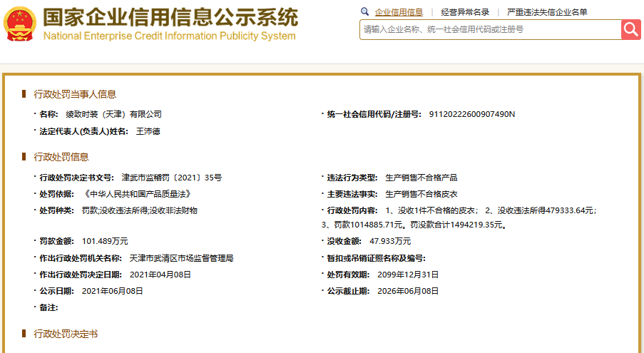Click penalty types 罚款;没收违法所得;没收非法财物
This screenshot has width=644, height=353.
(140, 210)
